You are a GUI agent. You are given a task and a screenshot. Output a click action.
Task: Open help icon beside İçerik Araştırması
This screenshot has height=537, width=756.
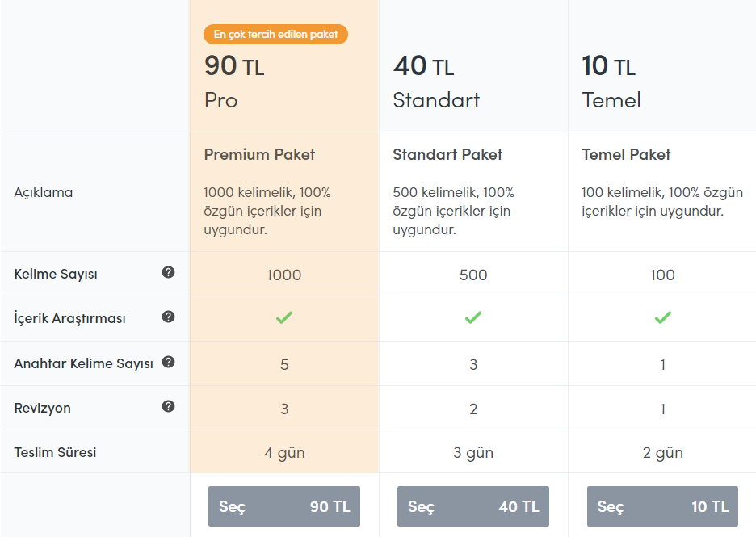168,317
